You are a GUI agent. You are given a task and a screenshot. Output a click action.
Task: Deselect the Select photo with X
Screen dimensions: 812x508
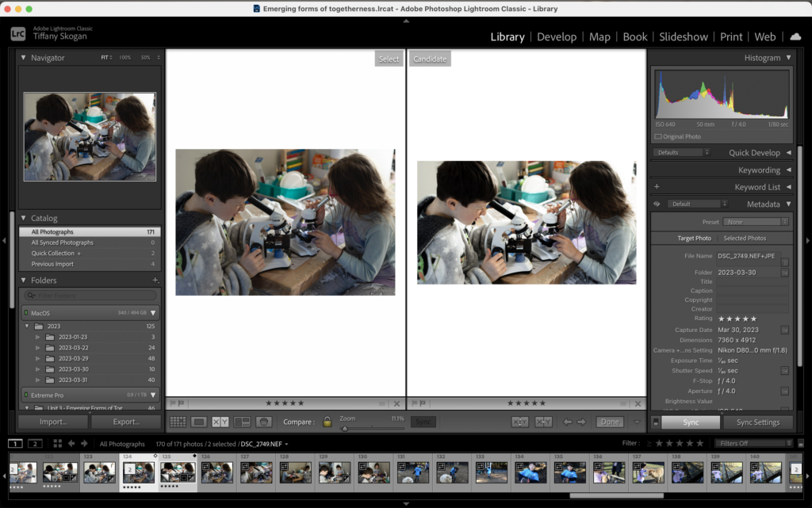point(396,403)
